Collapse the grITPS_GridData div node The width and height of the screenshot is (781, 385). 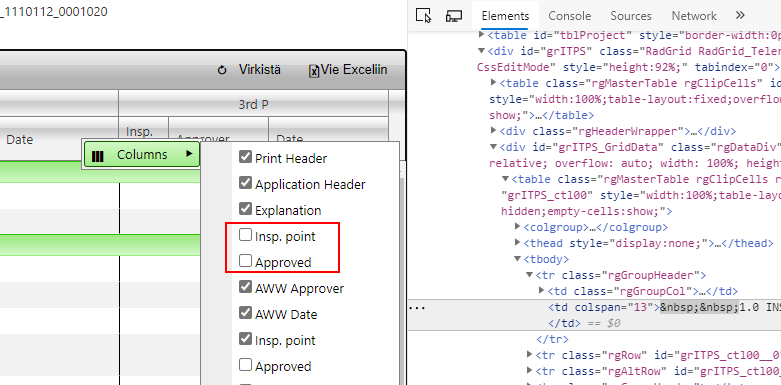494,147
